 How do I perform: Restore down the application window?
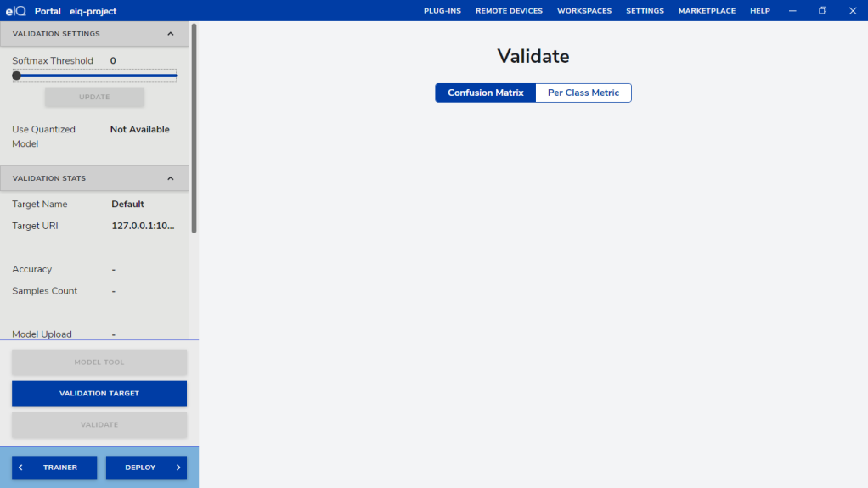point(822,11)
